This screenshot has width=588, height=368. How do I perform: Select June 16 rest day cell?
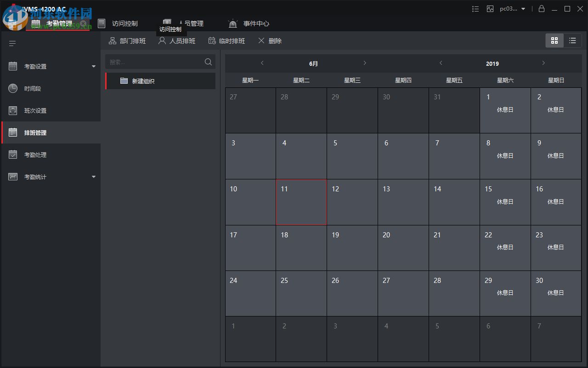(556, 202)
